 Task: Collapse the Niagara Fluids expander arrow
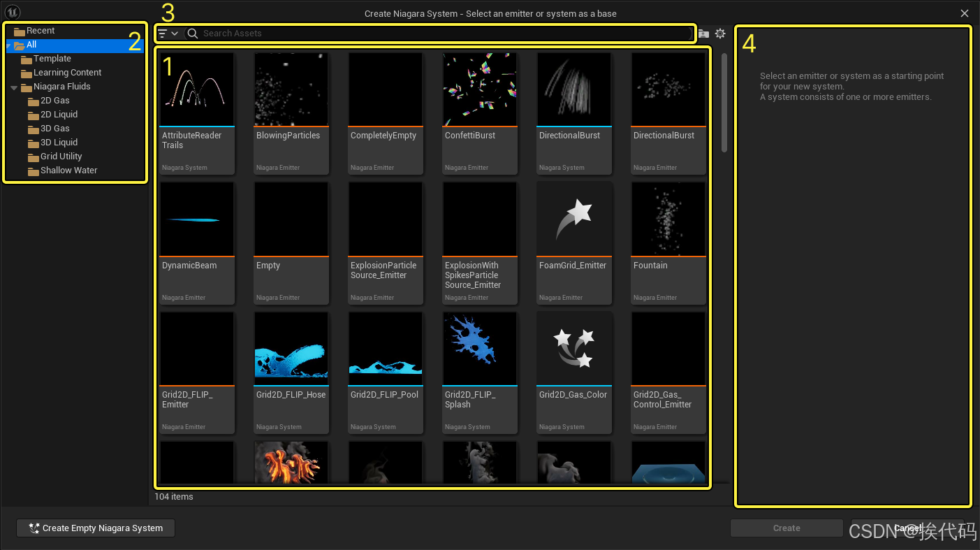pos(14,87)
